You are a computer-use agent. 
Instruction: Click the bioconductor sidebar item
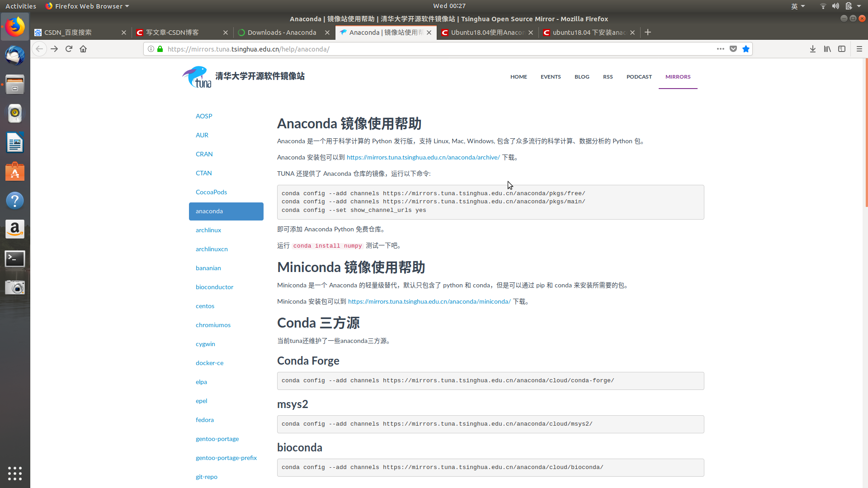pos(214,286)
